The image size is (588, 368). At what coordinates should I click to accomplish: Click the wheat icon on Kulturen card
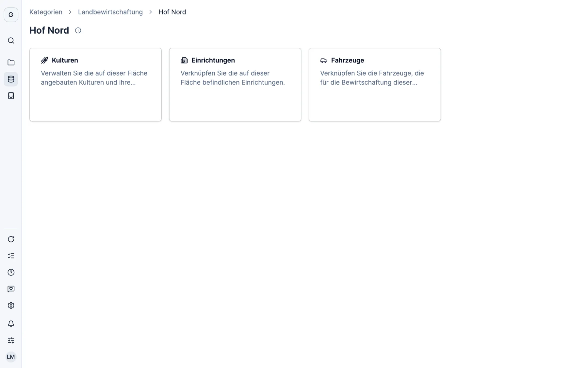(x=44, y=60)
